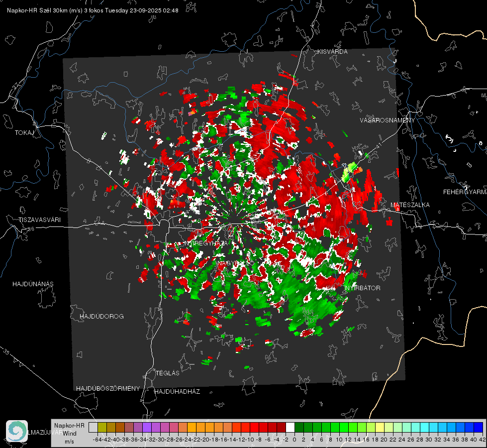Screen dimensions: 487x448
Task: Click road number 35 on the southwest road
Action: (6, 352)
